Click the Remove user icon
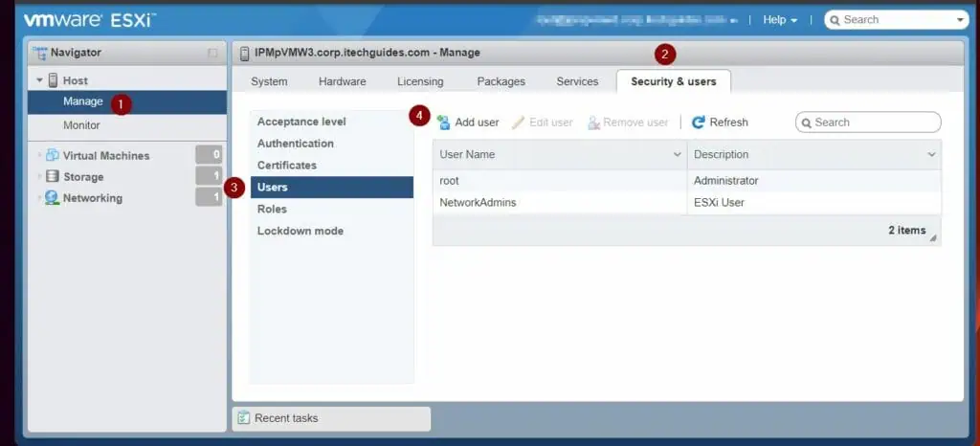The width and height of the screenshot is (980, 446). [x=593, y=123]
